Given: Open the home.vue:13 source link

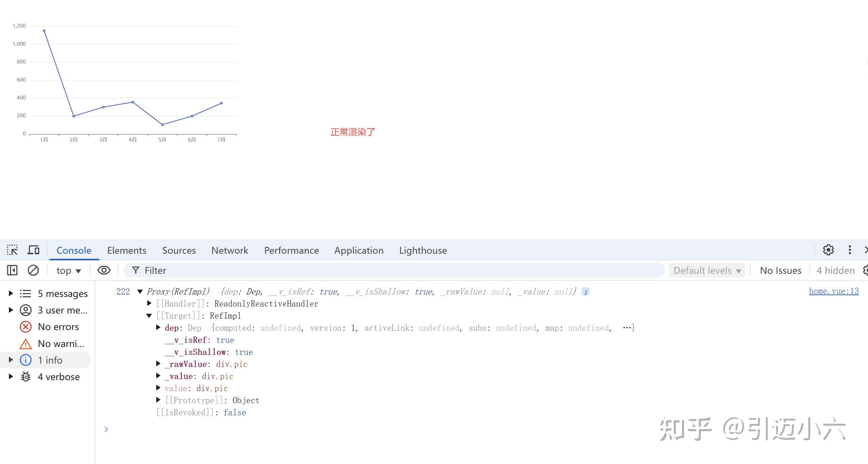Looking at the screenshot, I should [834, 291].
